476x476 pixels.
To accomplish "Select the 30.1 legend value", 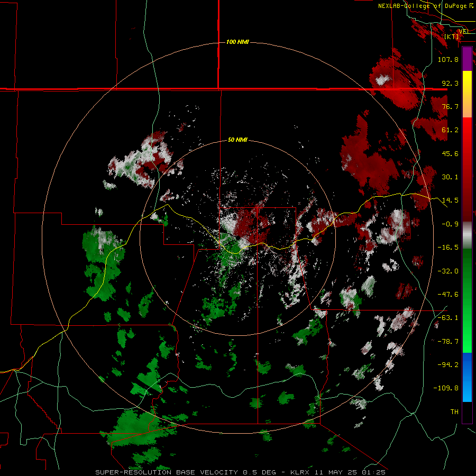I will point(450,177).
